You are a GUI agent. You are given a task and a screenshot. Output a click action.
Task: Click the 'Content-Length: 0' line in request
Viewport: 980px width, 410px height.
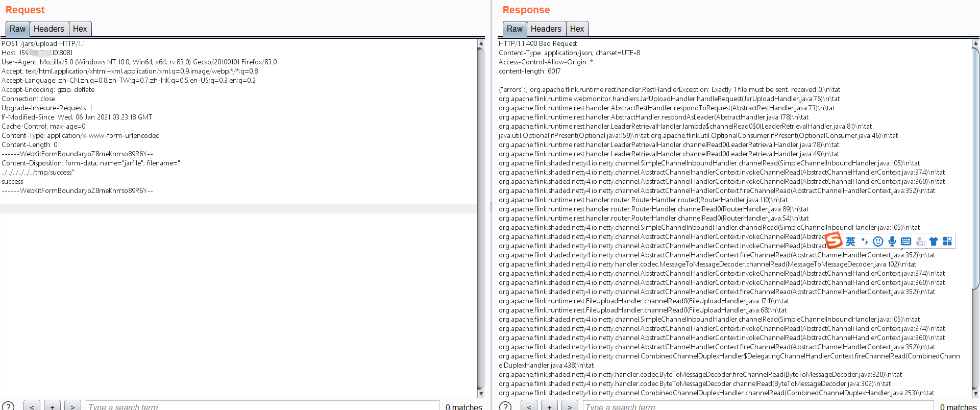click(x=30, y=145)
